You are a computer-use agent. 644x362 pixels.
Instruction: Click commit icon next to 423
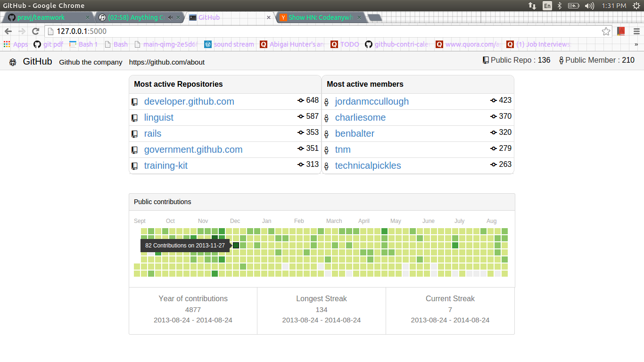click(x=494, y=100)
